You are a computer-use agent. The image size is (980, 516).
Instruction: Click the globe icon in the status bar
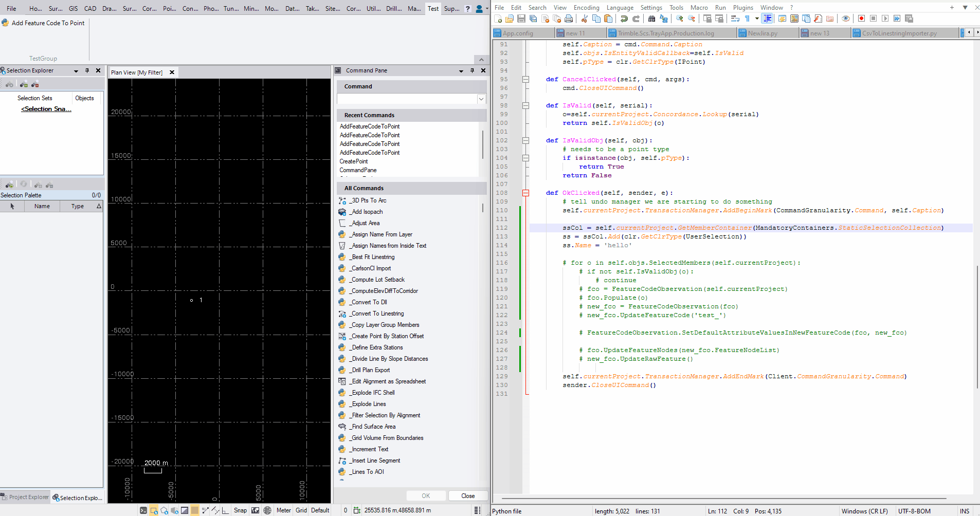[x=267, y=510]
